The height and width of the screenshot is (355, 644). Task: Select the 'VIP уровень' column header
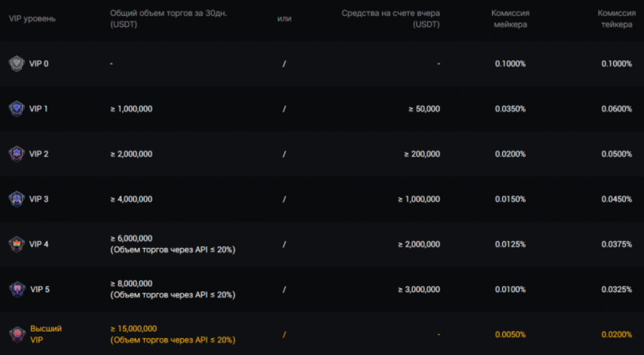32,19
